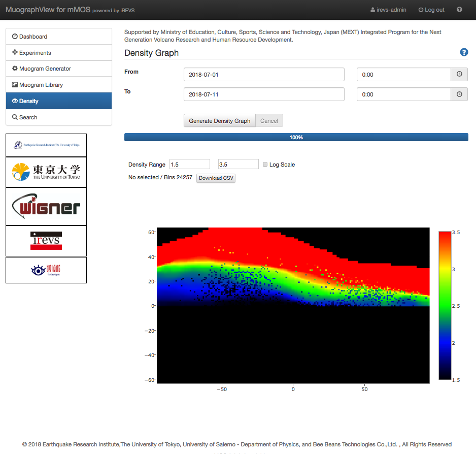Click the Generate Density Graph button
This screenshot has width=476, height=454.
pos(219,121)
